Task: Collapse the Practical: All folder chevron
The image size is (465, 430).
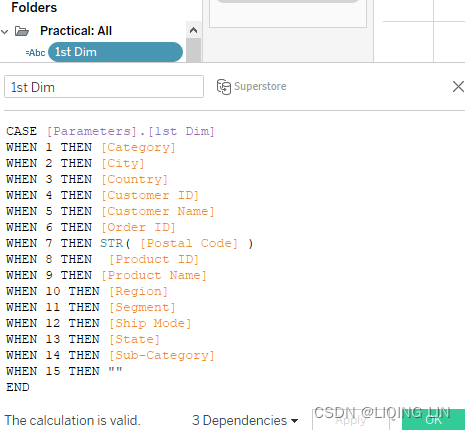Action: coord(5,32)
